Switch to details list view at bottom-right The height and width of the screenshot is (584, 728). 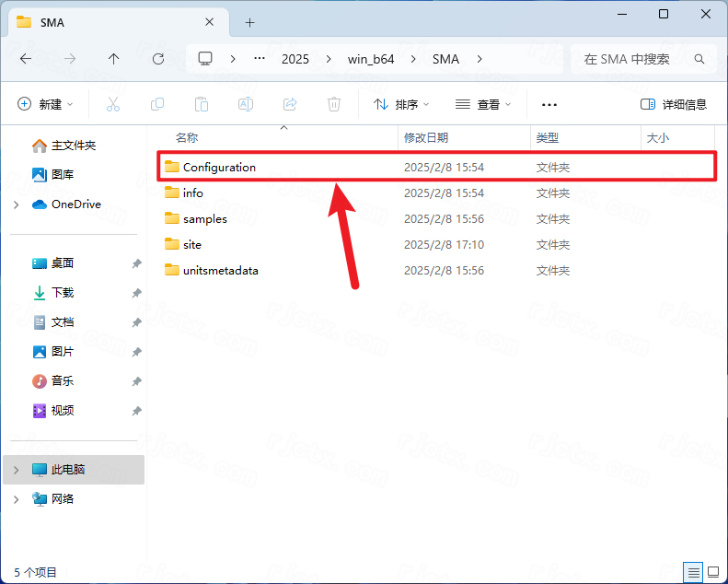(693, 572)
